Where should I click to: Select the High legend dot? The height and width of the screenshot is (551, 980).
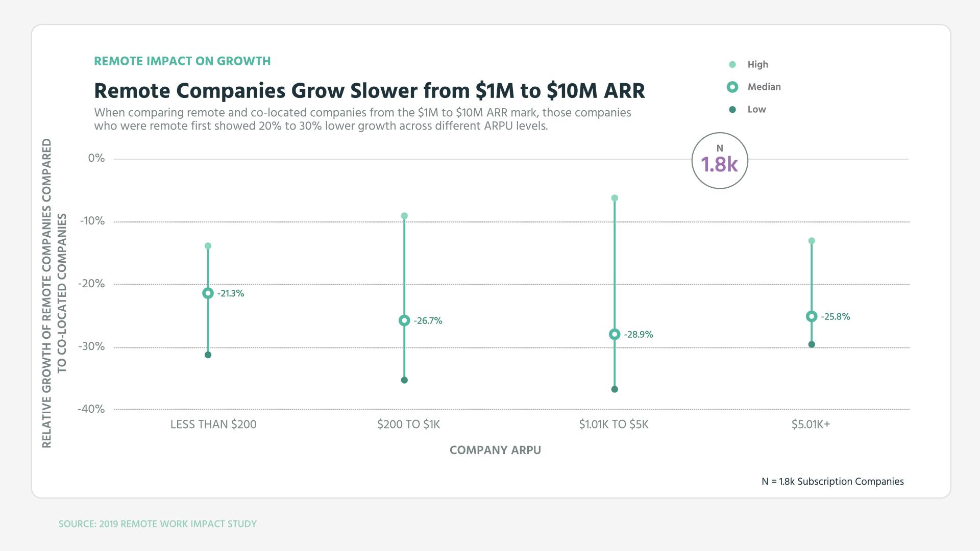pyautogui.click(x=733, y=64)
